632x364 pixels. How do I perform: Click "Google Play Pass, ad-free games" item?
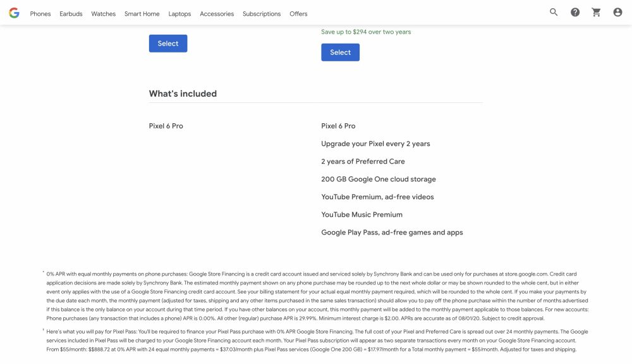point(392,233)
